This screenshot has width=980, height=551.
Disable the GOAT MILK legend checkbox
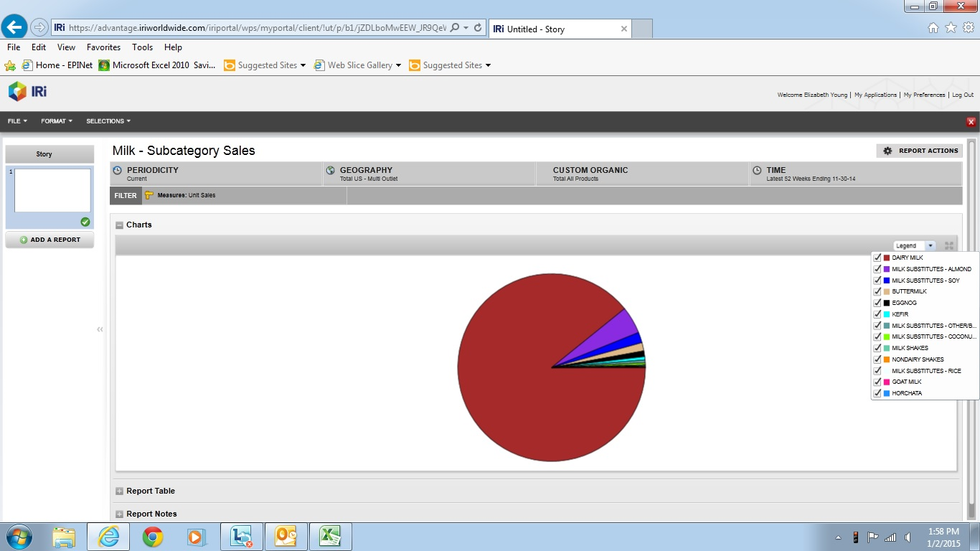[x=877, y=382]
